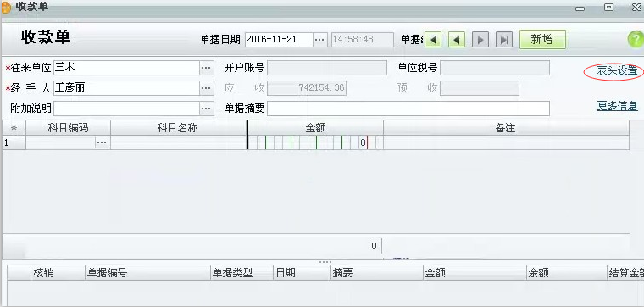Click the 往来单位 field containing 三木
644x307 pixels.
pos(126,68)
